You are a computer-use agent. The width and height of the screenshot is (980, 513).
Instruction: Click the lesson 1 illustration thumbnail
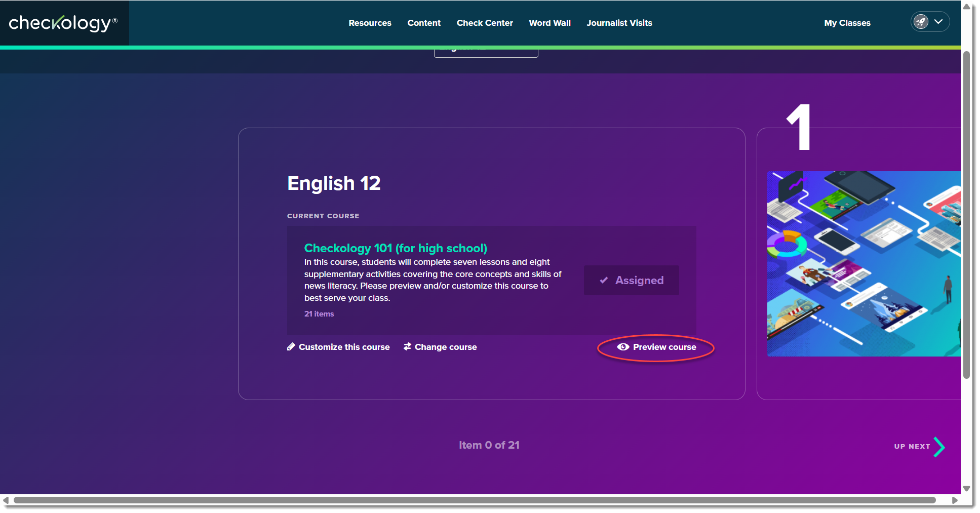864,263
